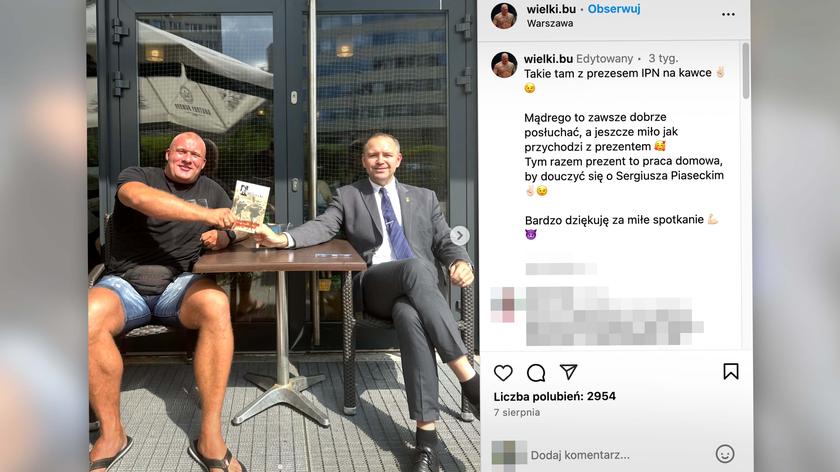The width and height of the screenshot is (840, 472).
Task: Go to next photo arrow
Action: [459, 236]
